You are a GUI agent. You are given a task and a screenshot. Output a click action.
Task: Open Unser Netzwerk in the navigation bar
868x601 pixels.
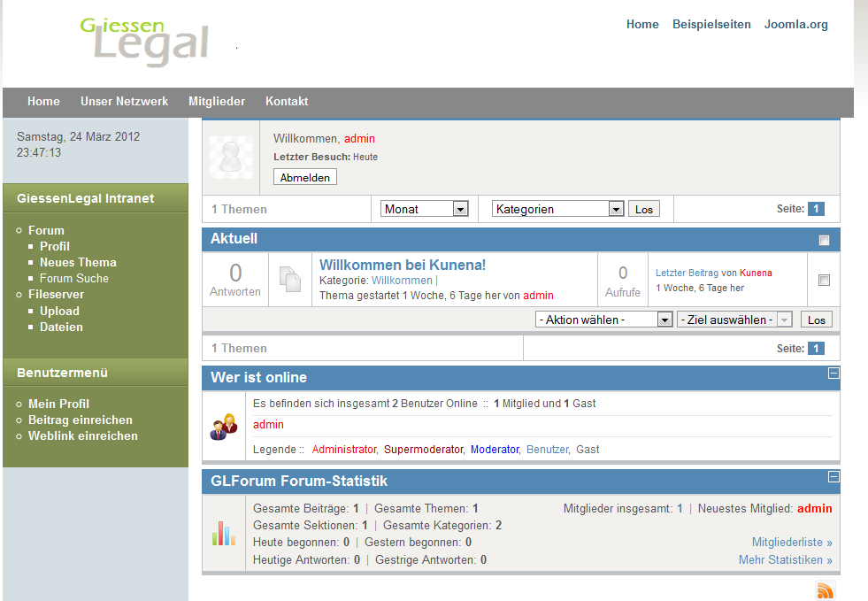pyautogui.click(x=124, y=102)
